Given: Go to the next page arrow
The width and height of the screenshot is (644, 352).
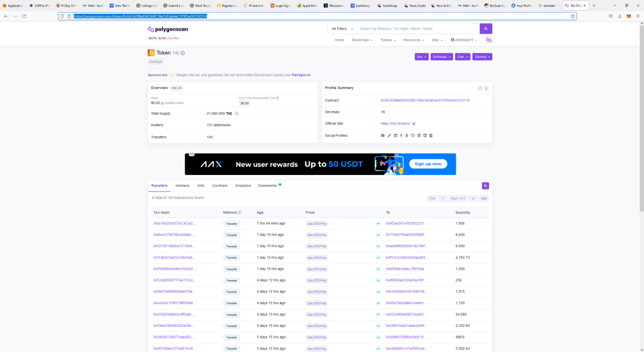Looking at the screenshot, I should [x=473, y=198].
